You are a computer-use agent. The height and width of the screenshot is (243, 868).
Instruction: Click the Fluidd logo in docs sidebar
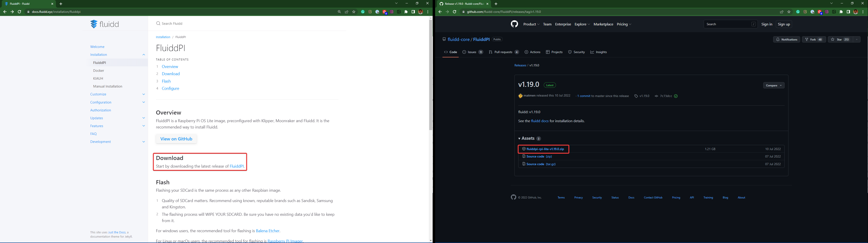point(105,24)
